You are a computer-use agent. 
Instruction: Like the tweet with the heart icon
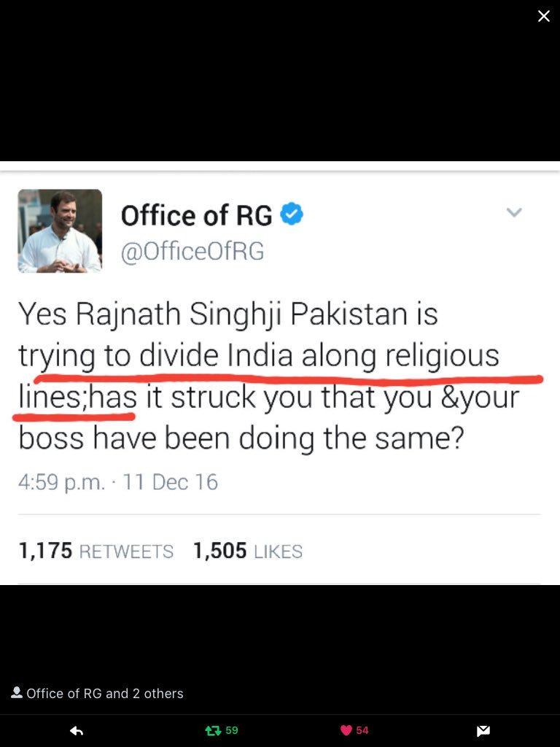point(346,730)
